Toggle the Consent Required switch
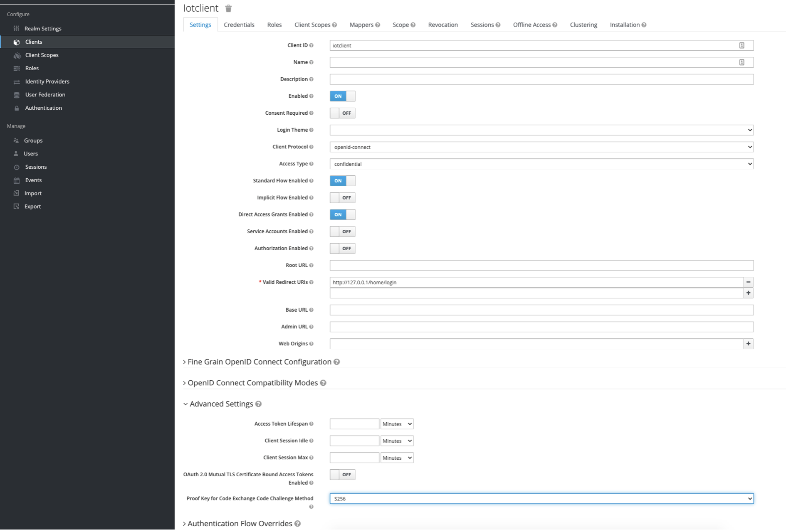Image resolution: width=786 pixels, height=532 pixels. tap(342, 113)
